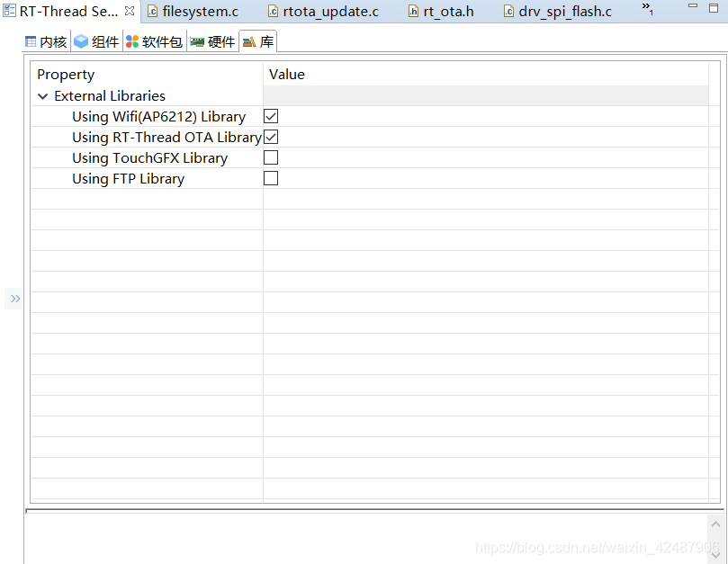Click the 硬件 circuit board icon
Image resolution: width=728 pixels, height=564 pixels.
[x=197, y=42]
